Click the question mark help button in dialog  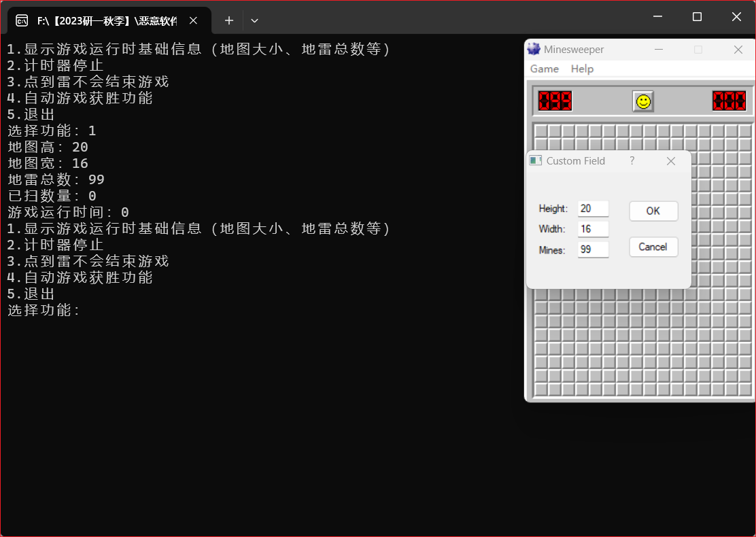632,161
